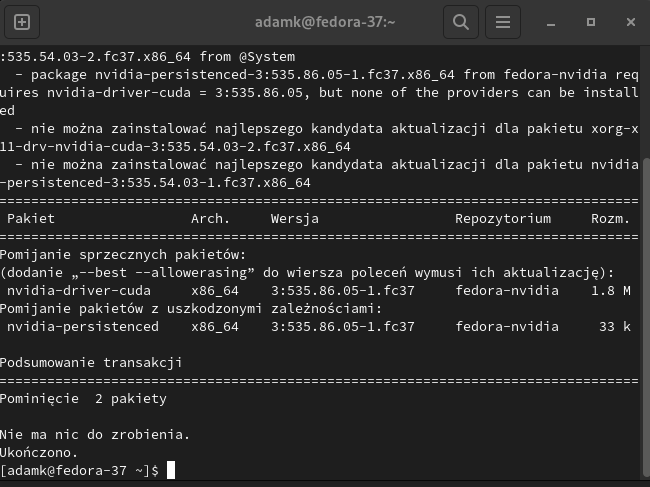Viewport: 650px width, 487px height.
Task: Open a new terminal tab
Action: tap(22, 22)
